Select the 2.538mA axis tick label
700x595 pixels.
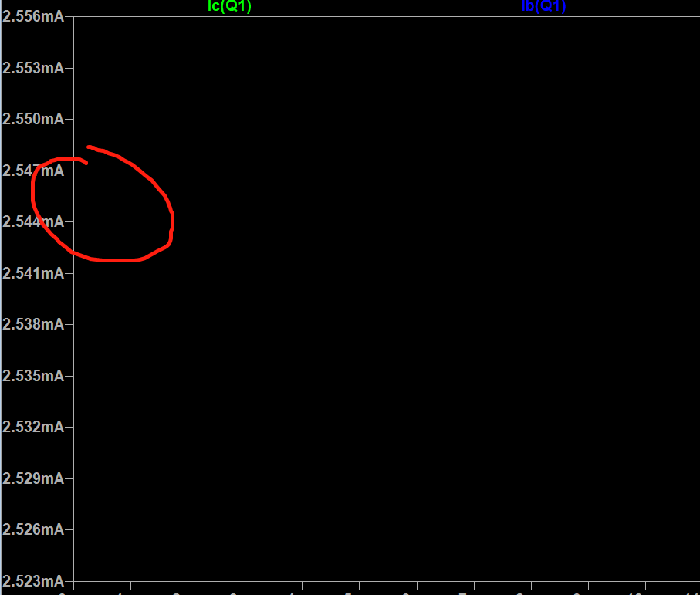[x=33, y=324]
